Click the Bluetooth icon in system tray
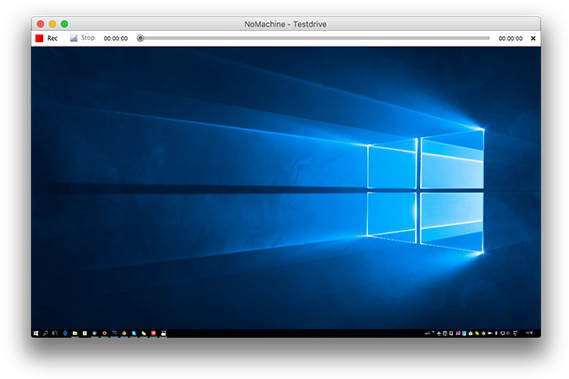 (496, 333)
